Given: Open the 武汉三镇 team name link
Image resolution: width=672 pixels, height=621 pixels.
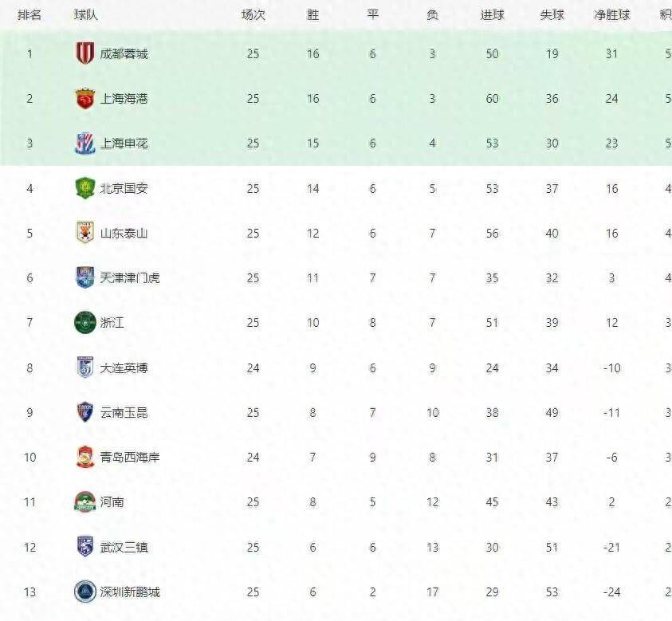Looking at the screenshot, I should (124, 548).
